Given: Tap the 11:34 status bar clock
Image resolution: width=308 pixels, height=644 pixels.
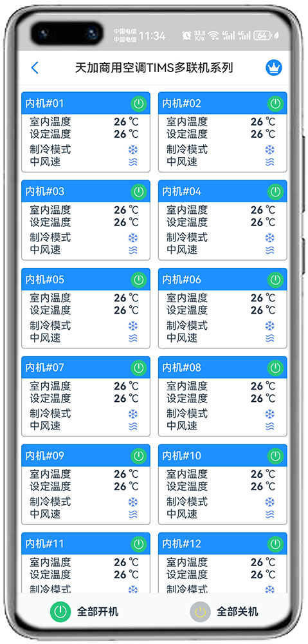Looking at the screenshot, I should (152, 35).
